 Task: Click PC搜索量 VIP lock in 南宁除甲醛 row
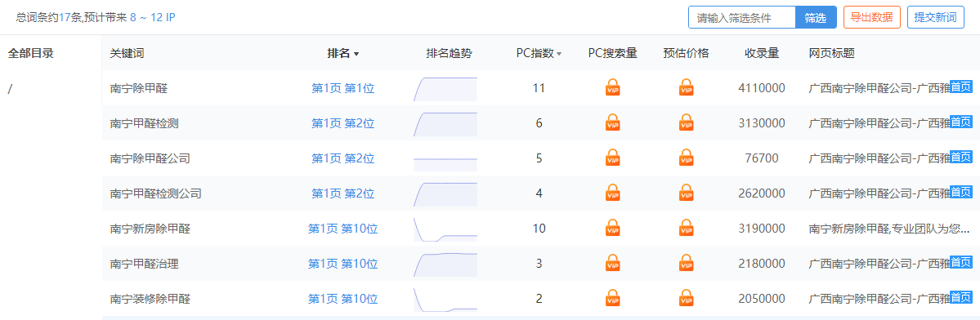612,87
